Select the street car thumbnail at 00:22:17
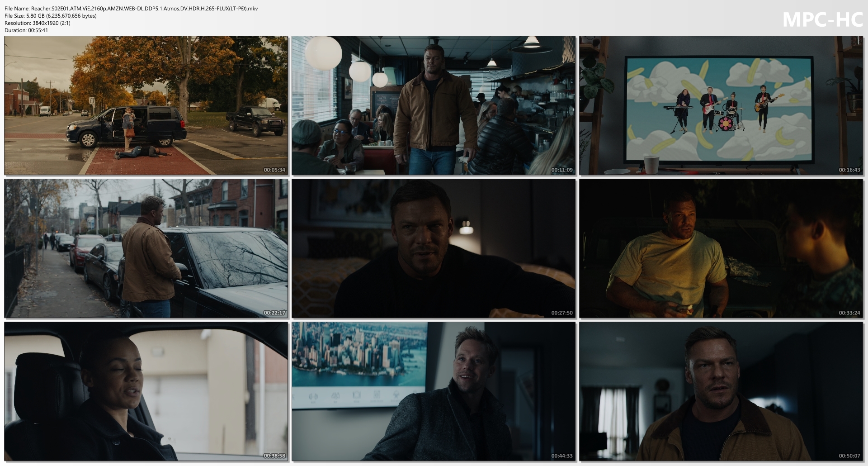This screenshot has width=868, height=466. point(146,248)
